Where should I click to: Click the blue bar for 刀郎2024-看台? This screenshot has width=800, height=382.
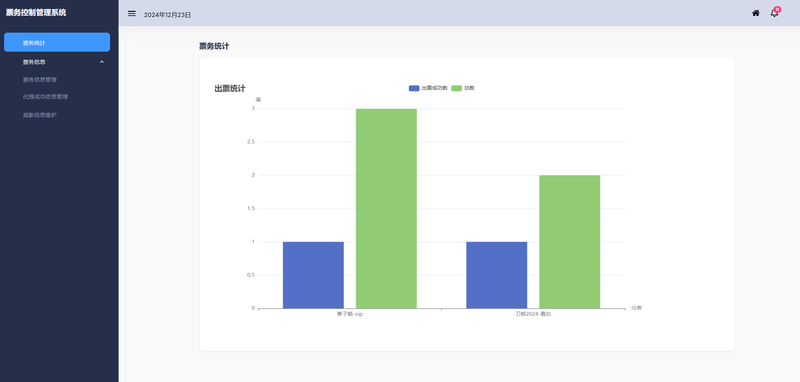coord(496,275)
